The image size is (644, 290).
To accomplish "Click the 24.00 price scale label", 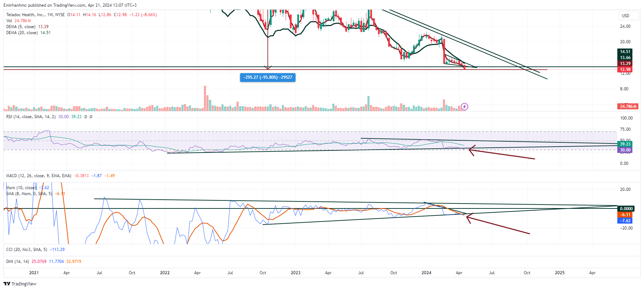I will [x=625, y=26].
